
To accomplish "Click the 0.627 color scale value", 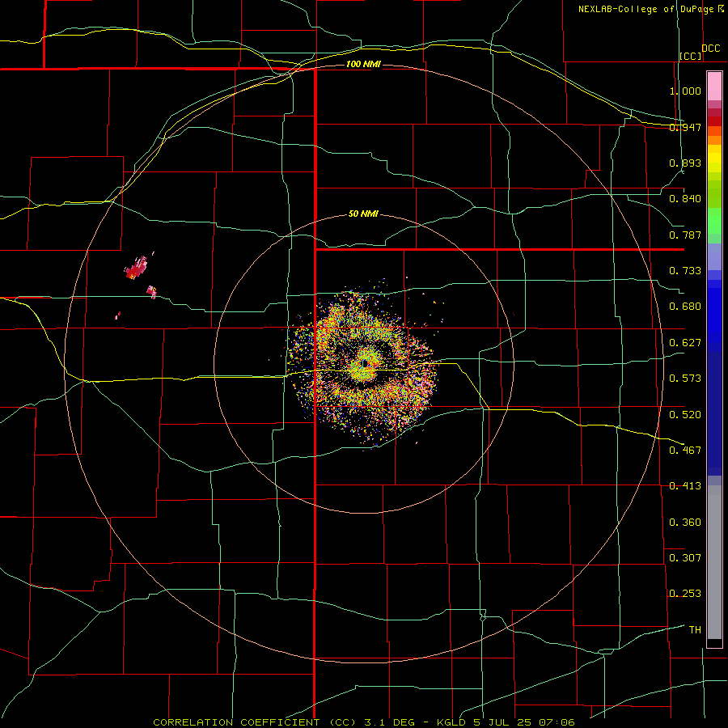I will [x=685, y=343].
